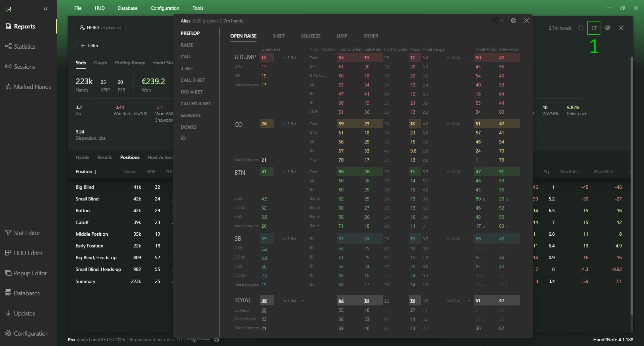Select CALL 3-BET in the popup side list
This screenshot has width=644, height=346.
(193, 80)
